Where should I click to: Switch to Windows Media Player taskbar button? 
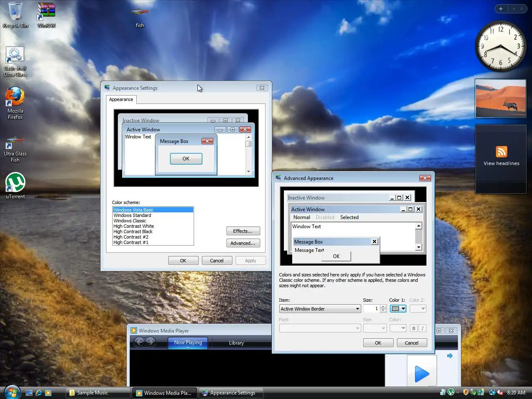point(165,393)
